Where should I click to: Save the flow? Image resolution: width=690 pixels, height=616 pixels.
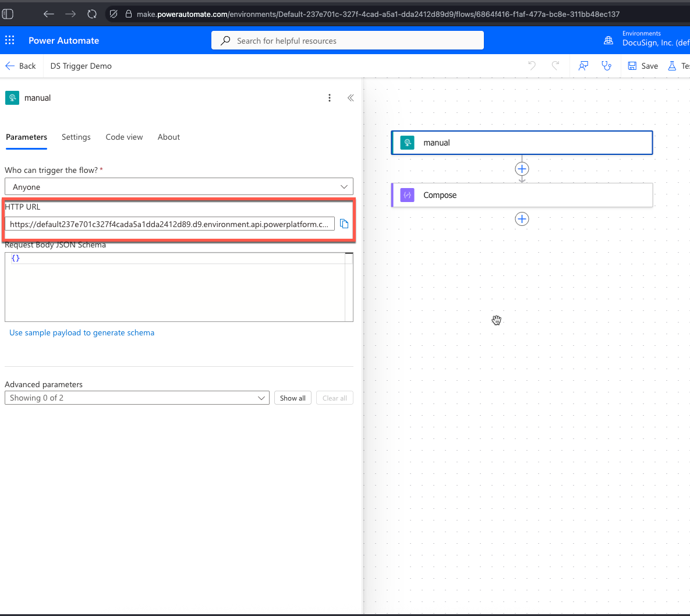pos(642,66)
